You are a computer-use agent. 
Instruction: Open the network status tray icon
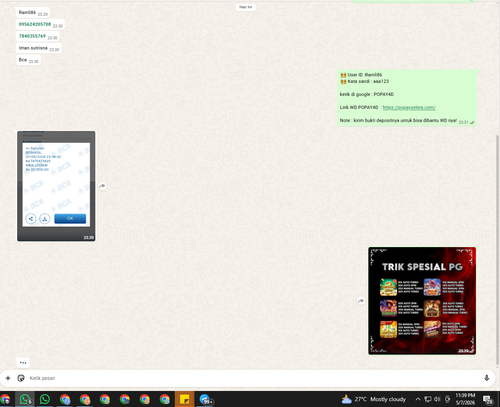click(428, 399)
